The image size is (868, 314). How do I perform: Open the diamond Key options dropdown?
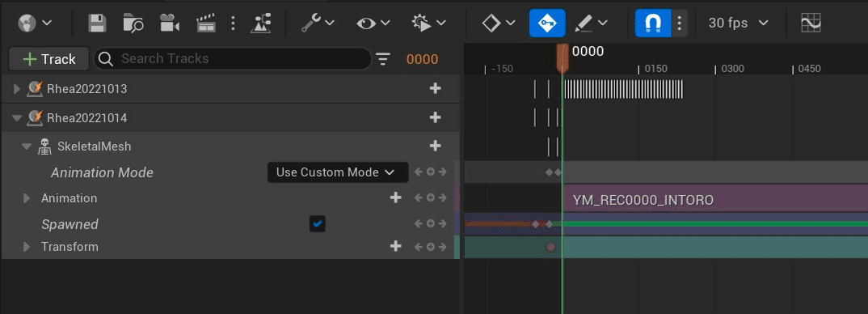499,23
